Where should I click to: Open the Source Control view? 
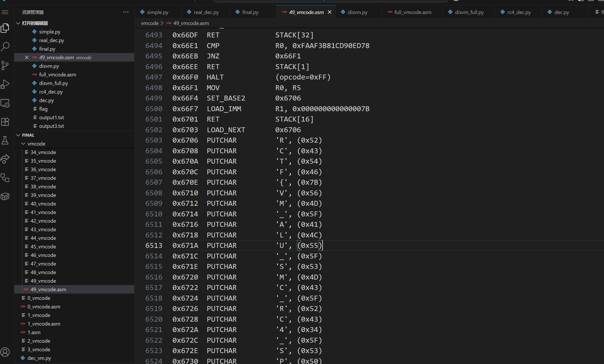[x=5, y=65]
